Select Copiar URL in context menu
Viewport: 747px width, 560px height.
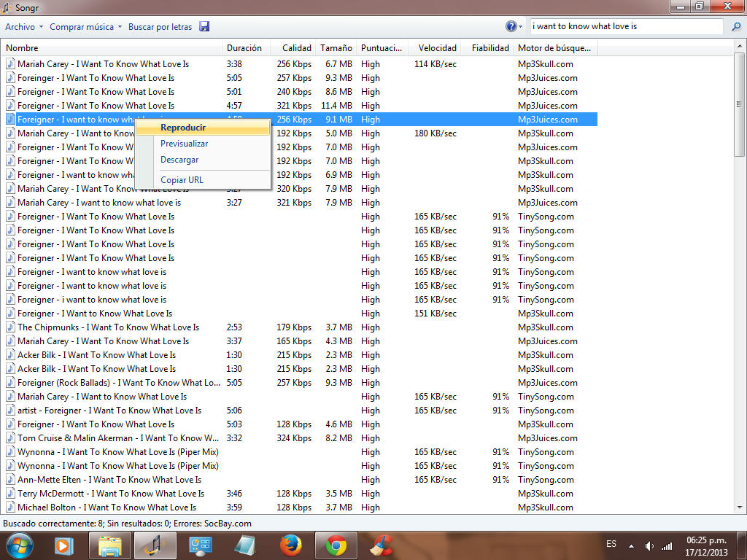(x=182, y=180)
